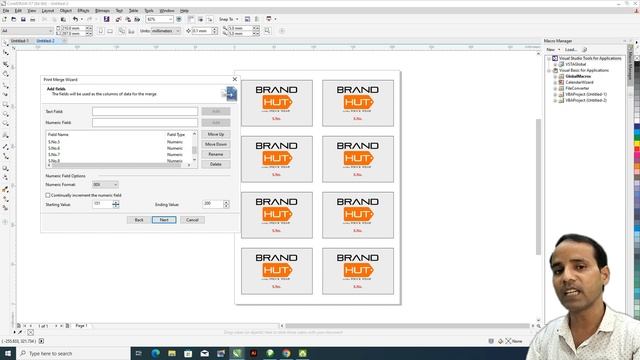The width and height of the screenshot is (640, 360).
Task: Select the Zoom tool in toolbox
Action: 6,74
